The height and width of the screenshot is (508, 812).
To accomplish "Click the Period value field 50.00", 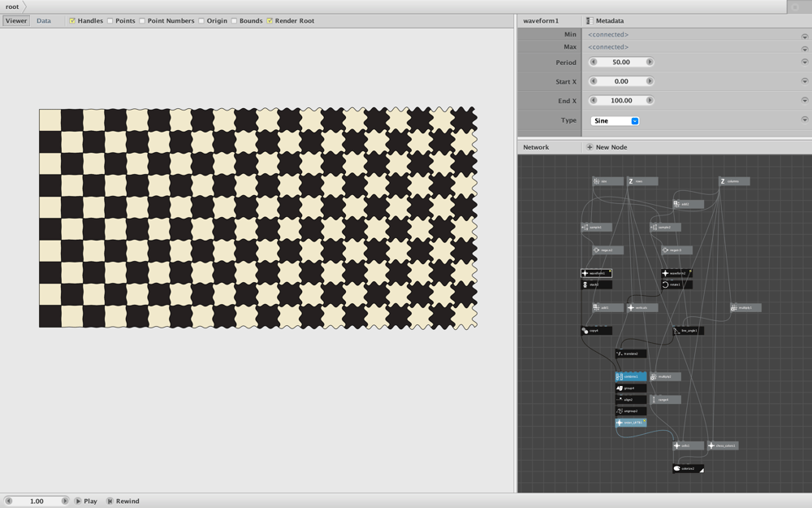I will pyautogui.click(x=621, y=63).
